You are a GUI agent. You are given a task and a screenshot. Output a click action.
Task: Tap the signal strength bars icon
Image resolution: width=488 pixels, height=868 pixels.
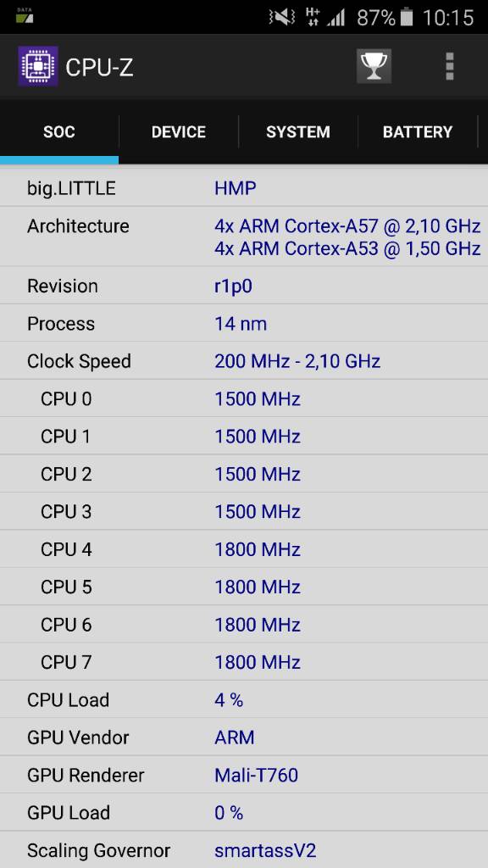coord(335,19)
